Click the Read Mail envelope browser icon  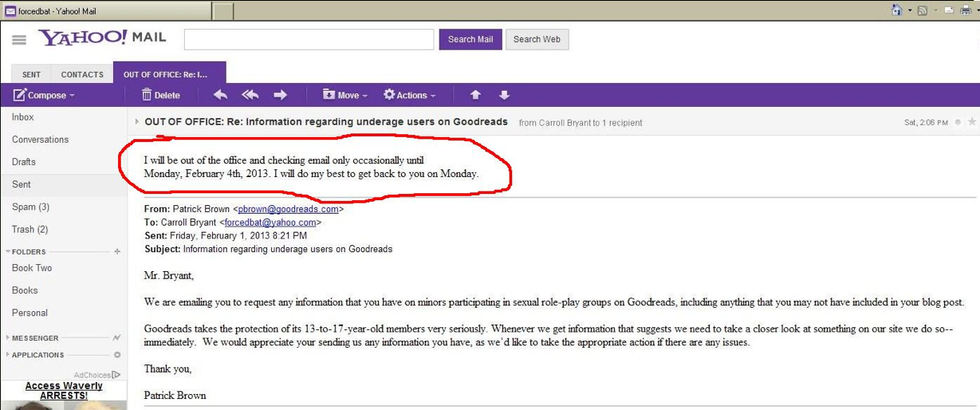coord(949,10)
